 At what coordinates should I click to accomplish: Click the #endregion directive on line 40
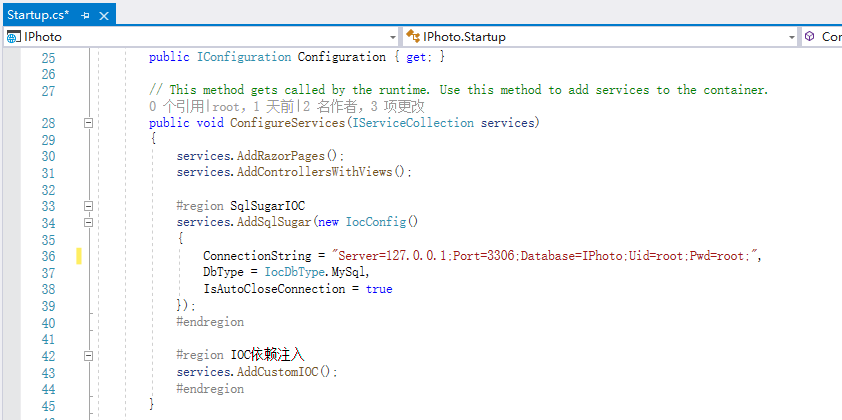pos(210,322)
